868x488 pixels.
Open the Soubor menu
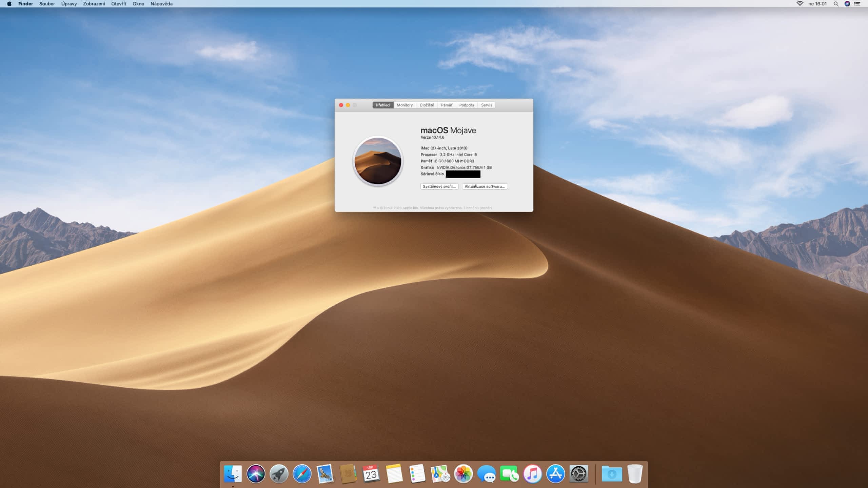point(47,4)
